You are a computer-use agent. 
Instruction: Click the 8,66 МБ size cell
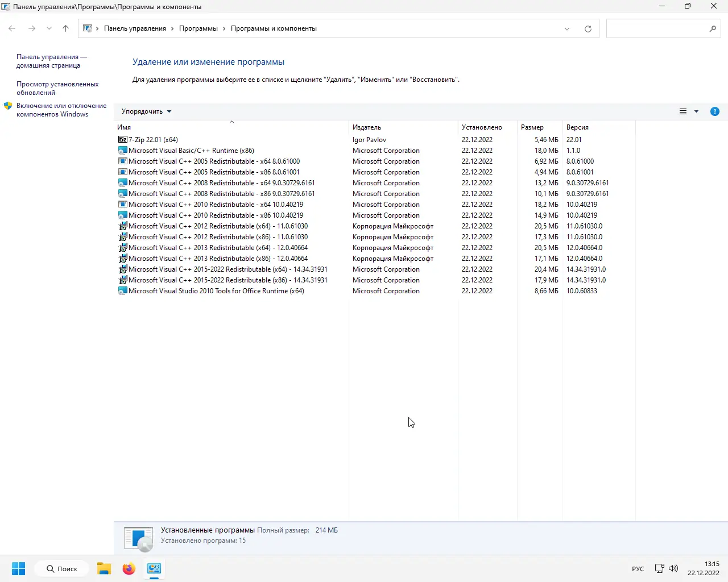(x=546, y=291)
